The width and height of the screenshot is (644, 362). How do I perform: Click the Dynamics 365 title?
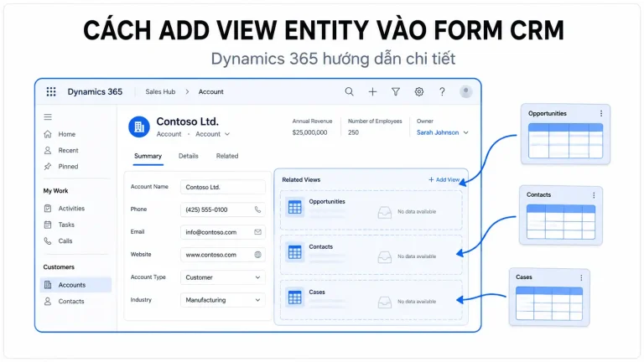pyautogui.click(x=95, y=91)
